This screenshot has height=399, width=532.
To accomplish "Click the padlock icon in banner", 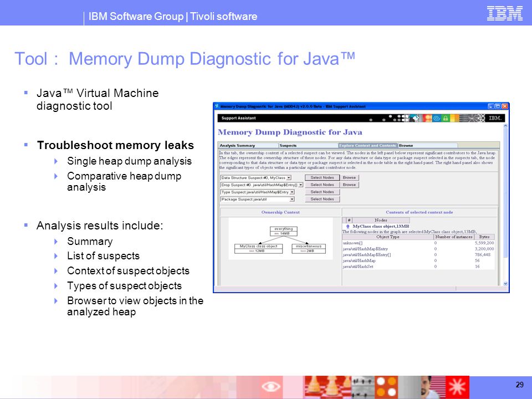I will point(446,118).
